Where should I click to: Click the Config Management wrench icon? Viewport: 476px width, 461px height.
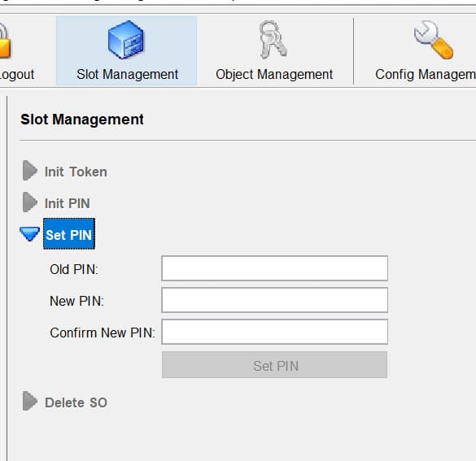[x=434, y=39]
